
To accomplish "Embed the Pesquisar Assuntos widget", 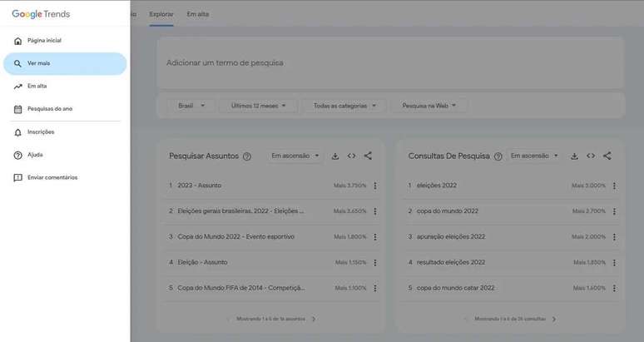I will tap(352, 156).
